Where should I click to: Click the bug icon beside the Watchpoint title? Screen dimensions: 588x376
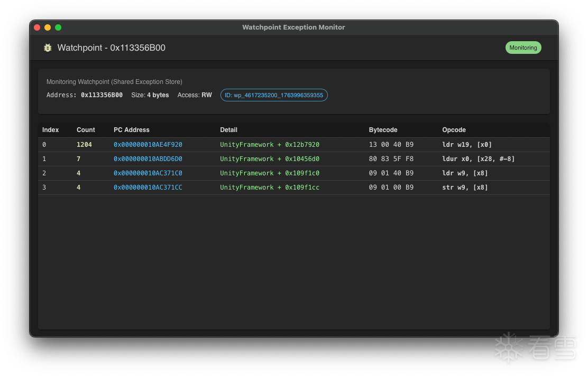[x=48, y=48]
